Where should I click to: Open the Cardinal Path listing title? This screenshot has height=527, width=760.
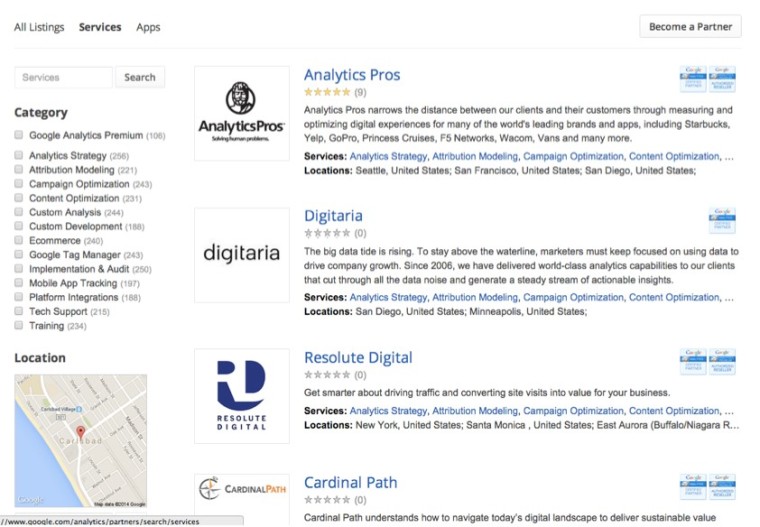click(x=350, y=482)
